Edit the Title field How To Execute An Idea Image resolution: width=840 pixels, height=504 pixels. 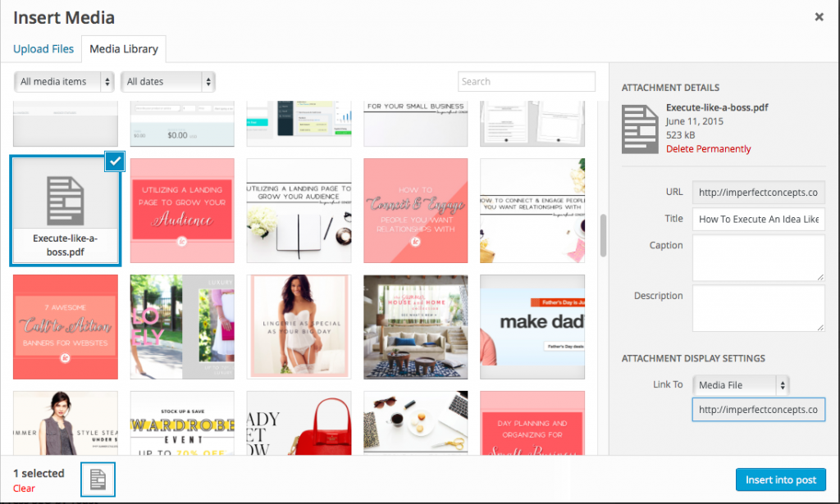point(758,219)
